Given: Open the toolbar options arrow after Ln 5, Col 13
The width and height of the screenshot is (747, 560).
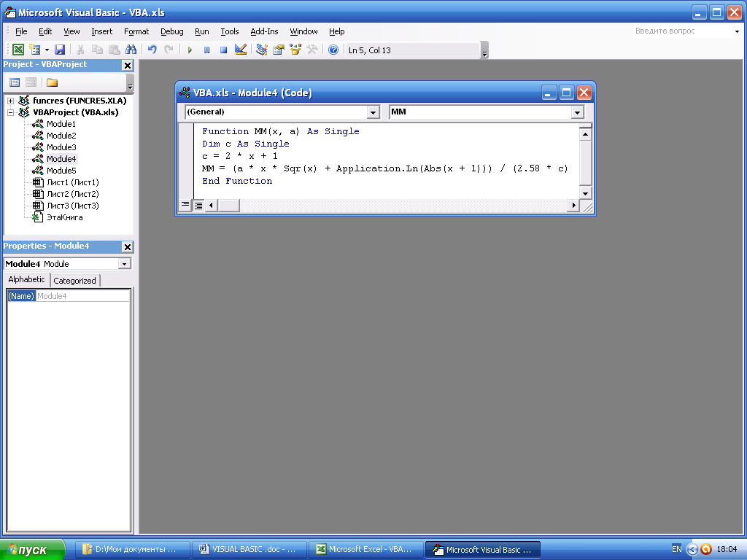Looking at the screenshot, I should (484, 50).
